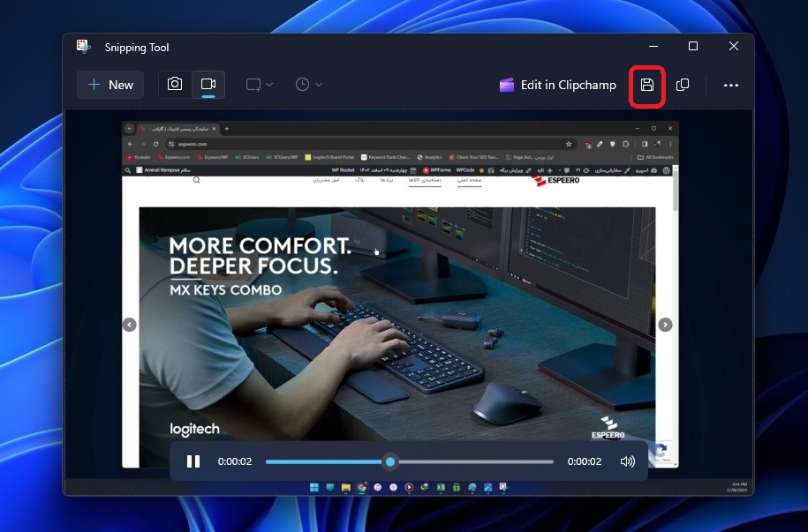
Task: Open the See more three-dots menu
Action: (730, 85)
